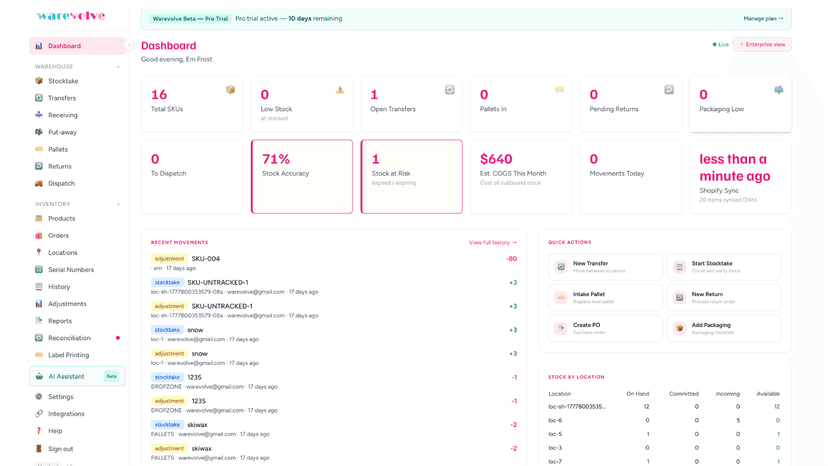Image resolution: width=828 pixels, height=466 pixels.
Task: Click the Reconciliation icon in sidebar
Action: tap(39, 338)
